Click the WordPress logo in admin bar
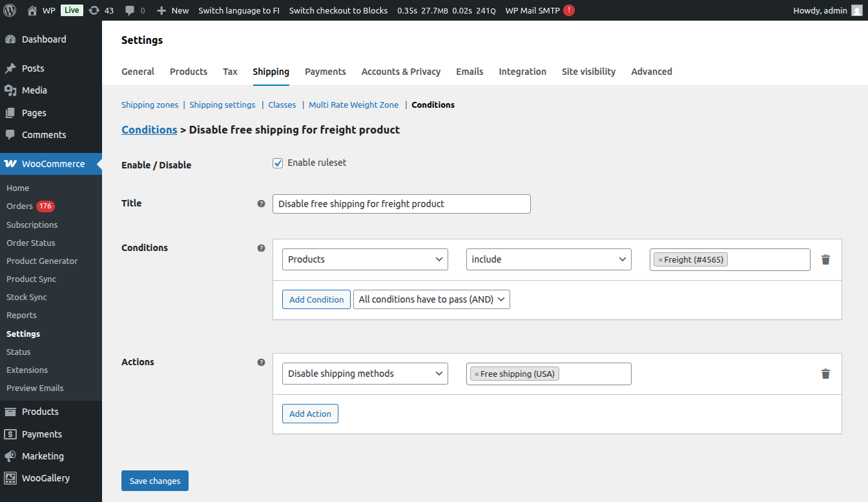The image size is (868, 502). click(x=10, y=10)
